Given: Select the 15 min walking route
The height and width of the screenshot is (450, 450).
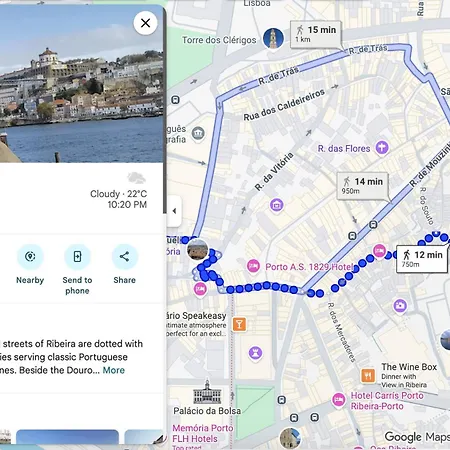Looking at the screenshot, I should point(316,34).
